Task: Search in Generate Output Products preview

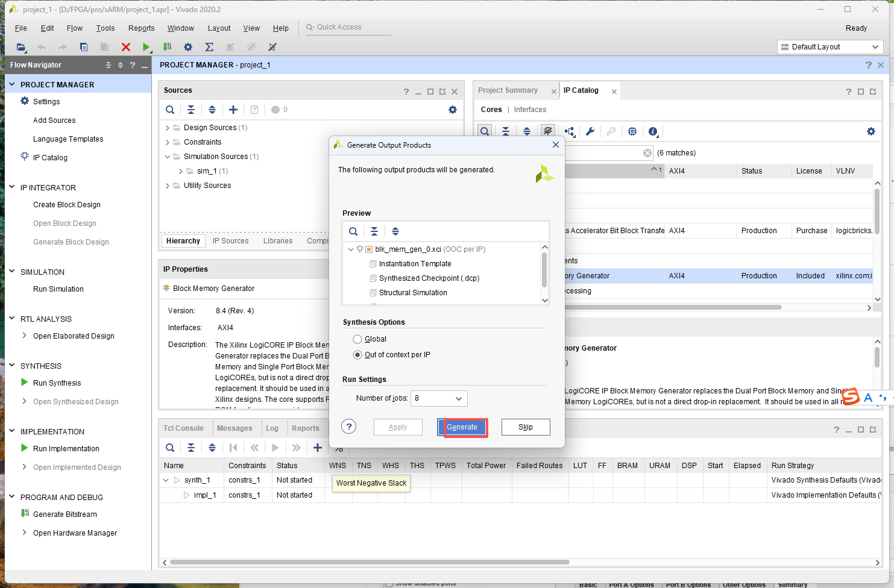Action: click(353, 231)
